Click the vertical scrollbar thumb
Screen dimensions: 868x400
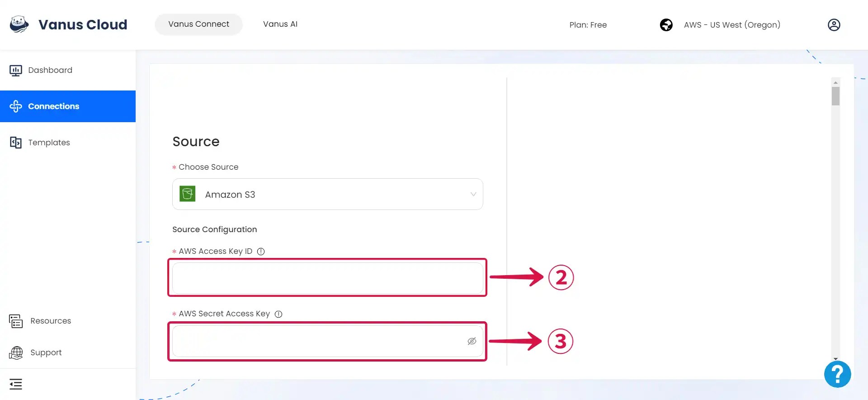click(835, 96)
